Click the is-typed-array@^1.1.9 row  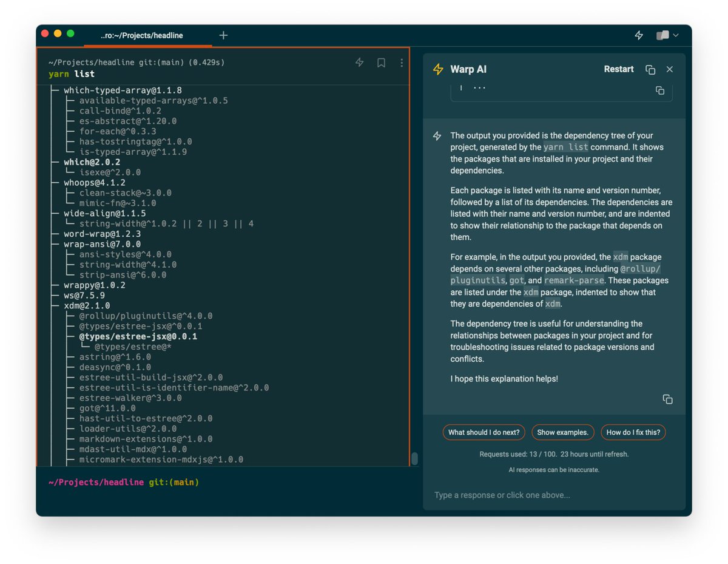[133, 152]
